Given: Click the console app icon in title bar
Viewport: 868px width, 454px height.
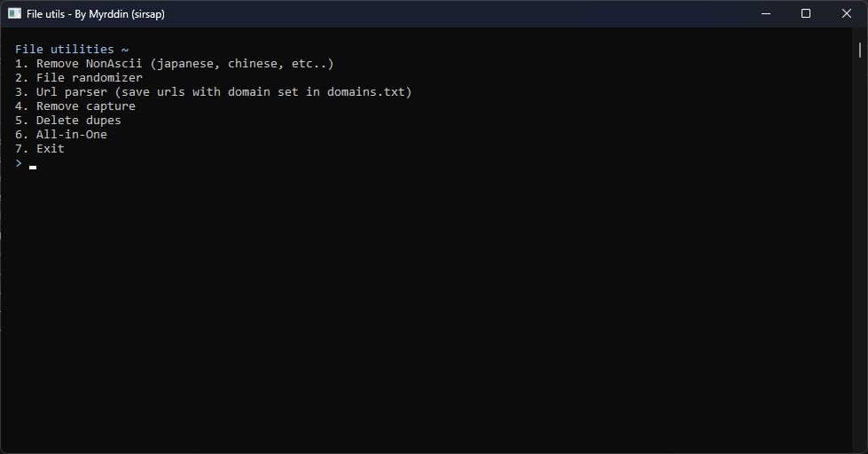Looking at the screenshot, I should point(14,13).
